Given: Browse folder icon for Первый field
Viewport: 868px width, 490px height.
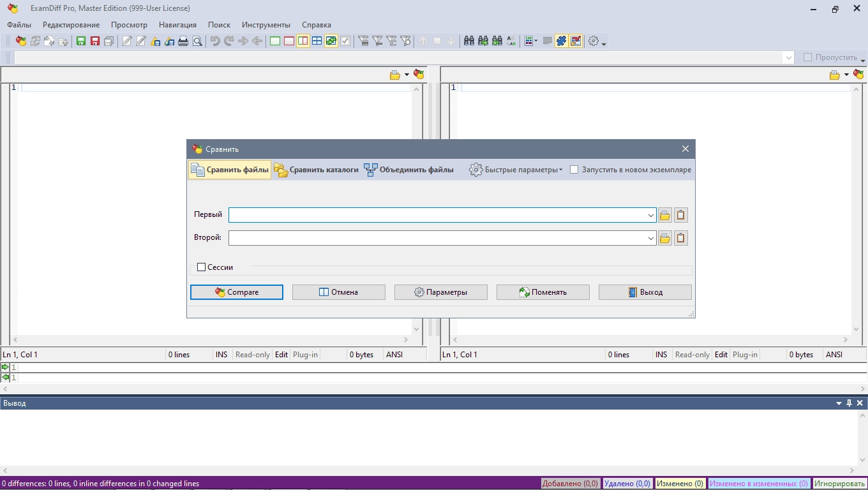Looking at the screenshot, I should (x=665, y=215).
